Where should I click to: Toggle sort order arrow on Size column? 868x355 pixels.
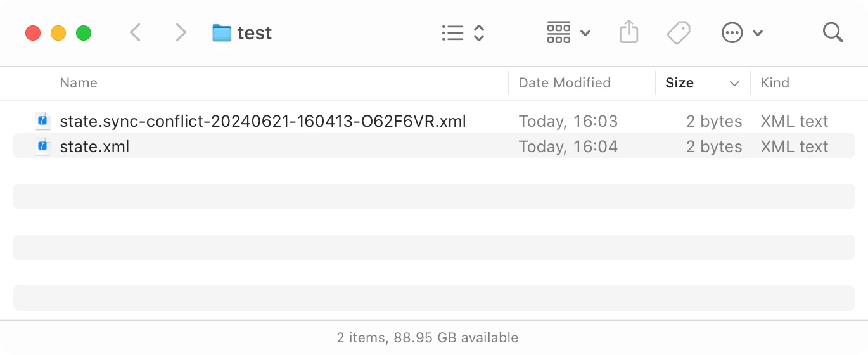(x=735, y=83)
